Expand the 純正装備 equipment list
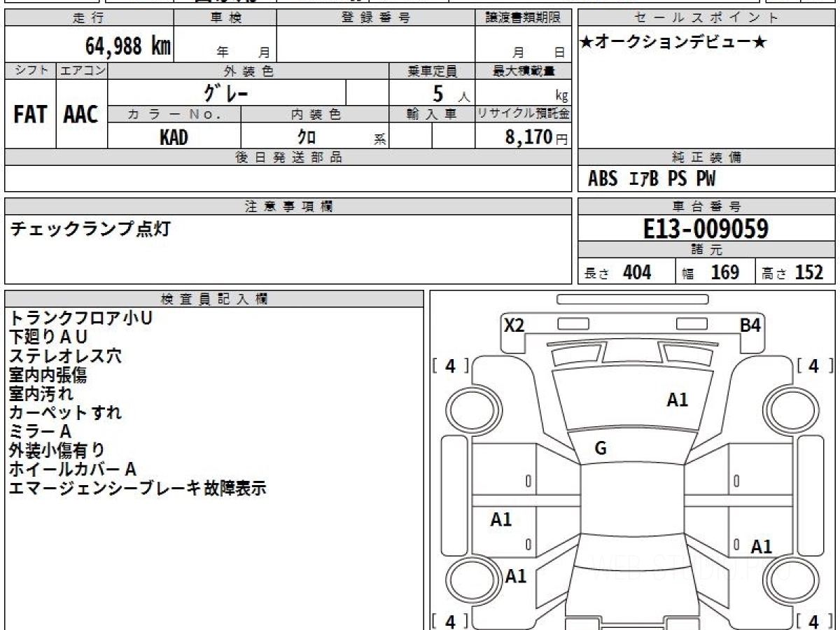840x630 pixels. tap(706, 157)
